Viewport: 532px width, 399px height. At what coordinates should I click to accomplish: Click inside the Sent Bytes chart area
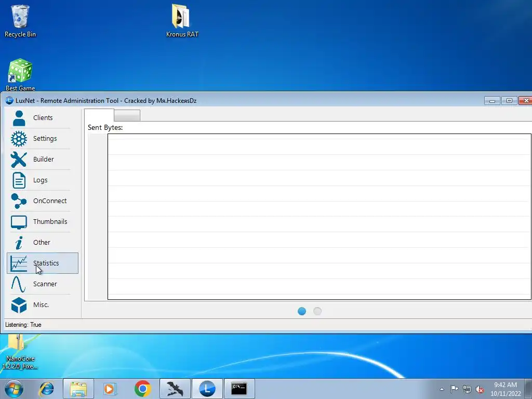pos(320,217)
